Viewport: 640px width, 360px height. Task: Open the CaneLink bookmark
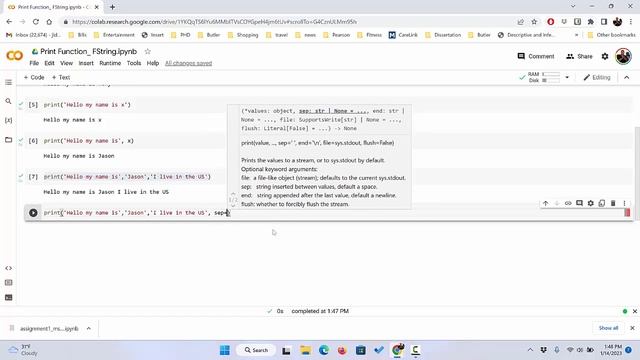coord(403,35)
